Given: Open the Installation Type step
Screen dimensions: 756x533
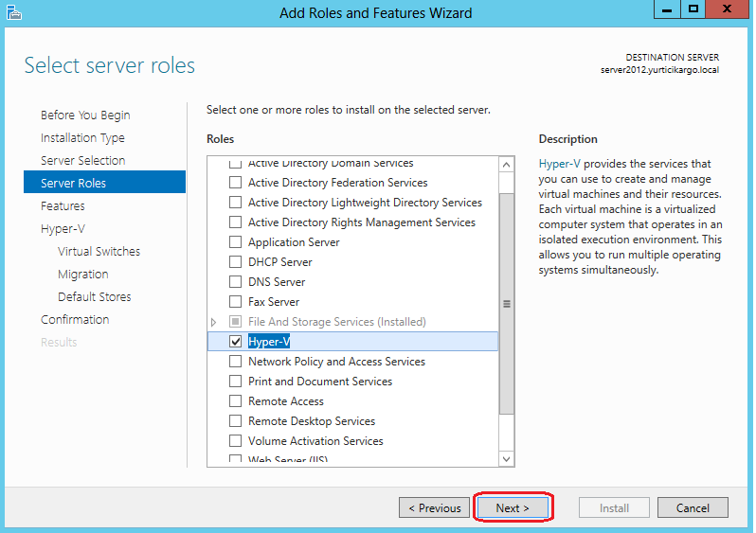Looking at the screenshot, I should 82,137.
